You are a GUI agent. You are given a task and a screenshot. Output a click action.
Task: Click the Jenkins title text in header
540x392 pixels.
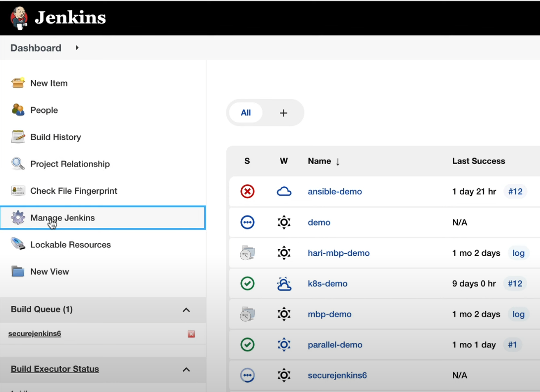point(70,17)
